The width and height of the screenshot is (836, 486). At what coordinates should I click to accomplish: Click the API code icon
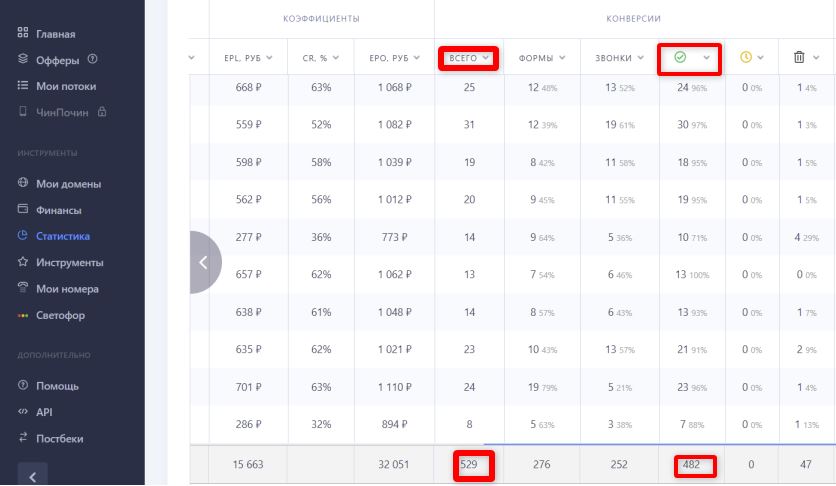pos(23,412)
